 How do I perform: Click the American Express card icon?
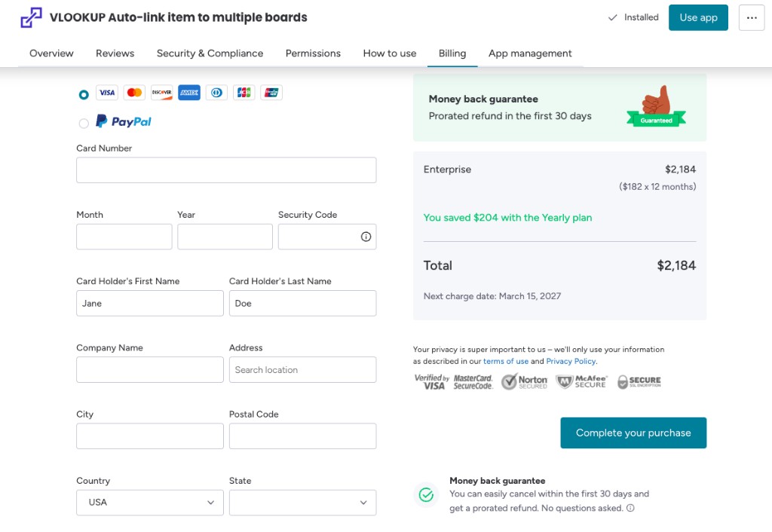pyautogui.click(x=189, y=93)
